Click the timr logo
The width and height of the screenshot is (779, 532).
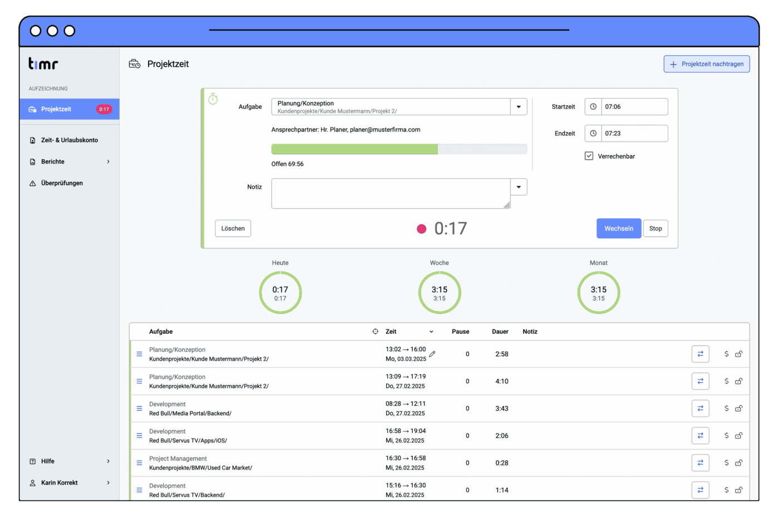coord(43,64)
